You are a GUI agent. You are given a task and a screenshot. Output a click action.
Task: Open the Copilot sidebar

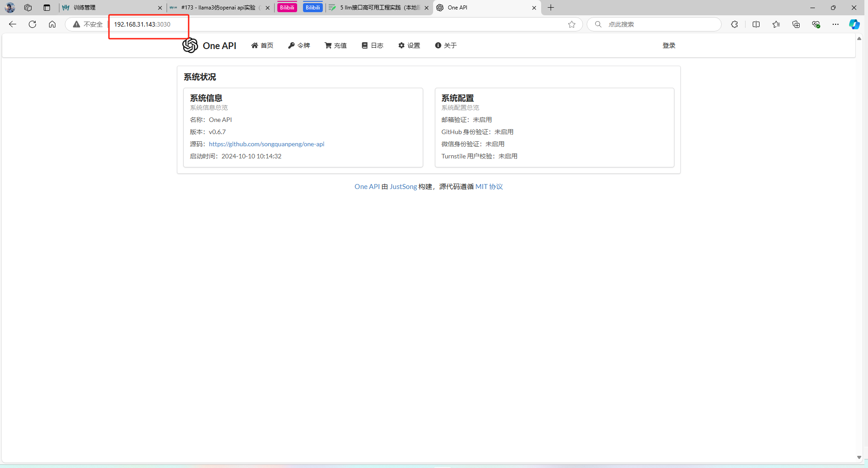tap(854, 24)
